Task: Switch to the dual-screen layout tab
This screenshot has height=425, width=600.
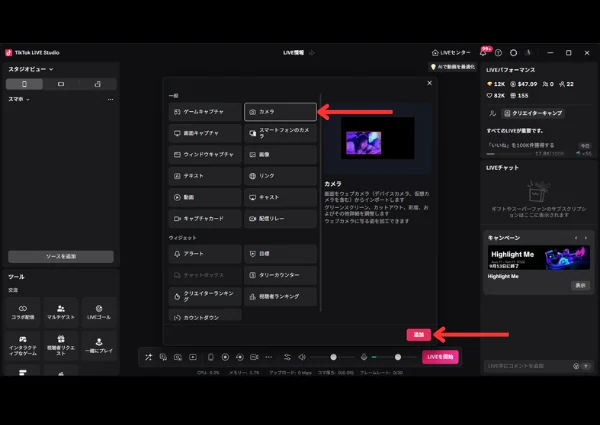Action: 98,84
